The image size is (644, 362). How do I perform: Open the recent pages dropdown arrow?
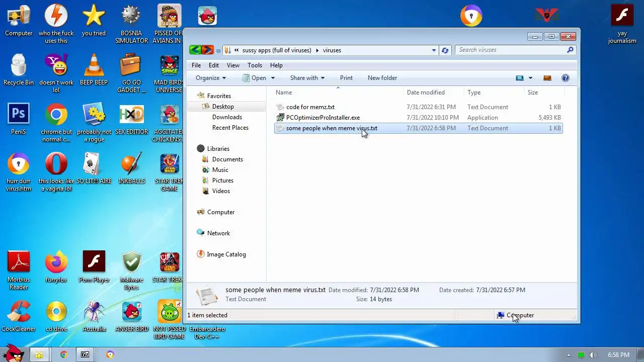pos(218,50)
